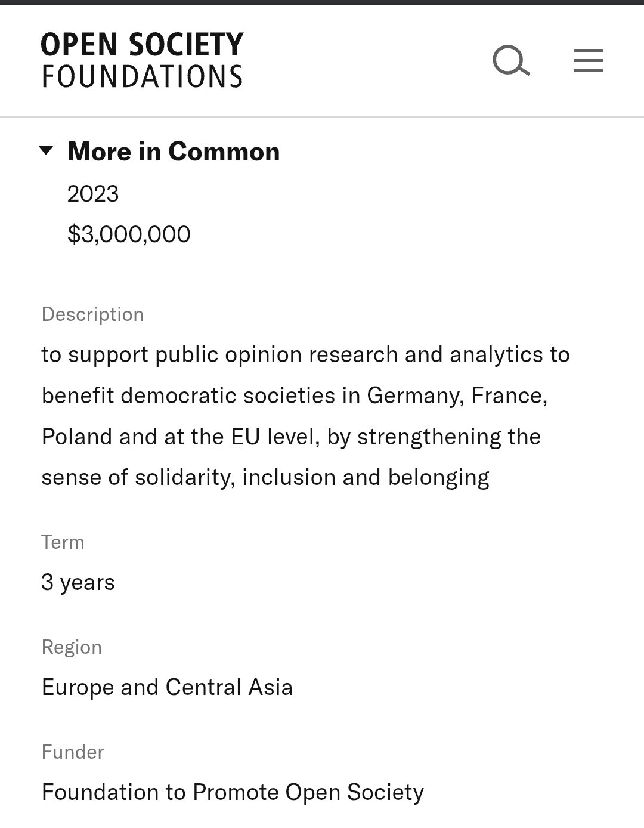Image resolution: width=644 pixels, height=828 pixels.
Task: Select the More in Common grant title
Action: 174,152
